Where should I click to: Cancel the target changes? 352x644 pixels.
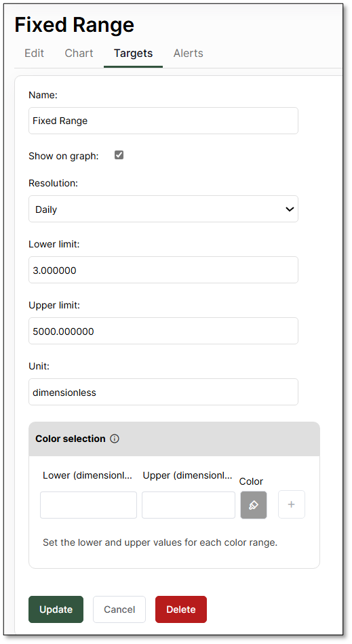[x=119, y=609]
